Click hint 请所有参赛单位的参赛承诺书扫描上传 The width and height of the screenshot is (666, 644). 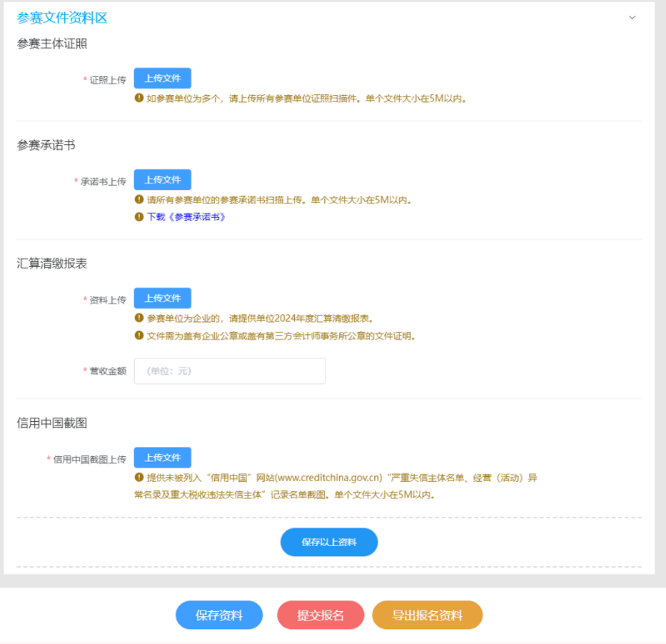pos(279,200)
